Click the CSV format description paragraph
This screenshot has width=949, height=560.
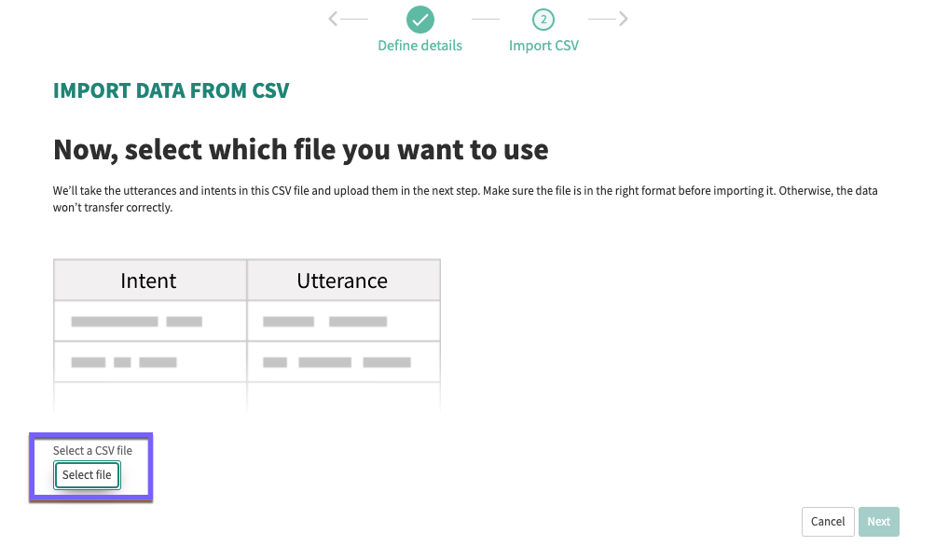(x=465, y=199)
